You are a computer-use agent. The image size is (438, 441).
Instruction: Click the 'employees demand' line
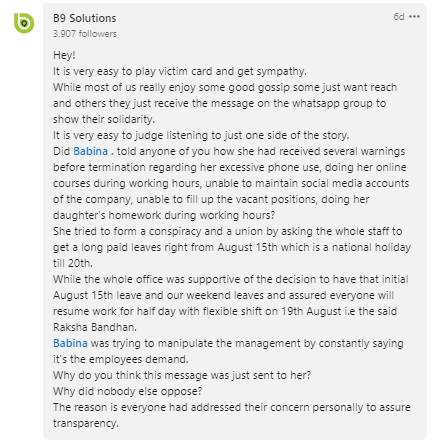[x=121, y=359]
